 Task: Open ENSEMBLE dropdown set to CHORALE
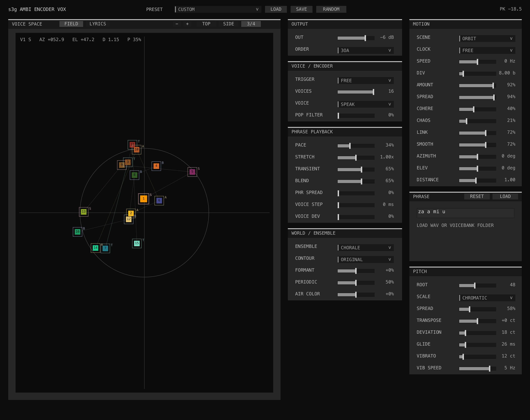(366, 248)
